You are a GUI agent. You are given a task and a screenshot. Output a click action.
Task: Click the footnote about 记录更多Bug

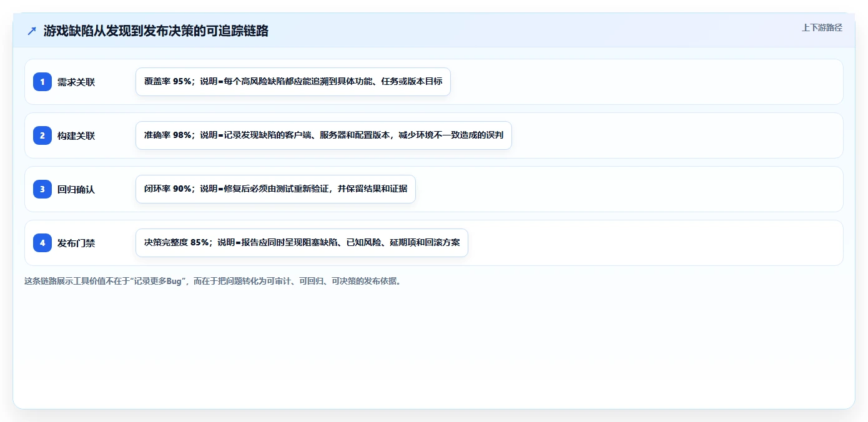click(x=212, y=281)
